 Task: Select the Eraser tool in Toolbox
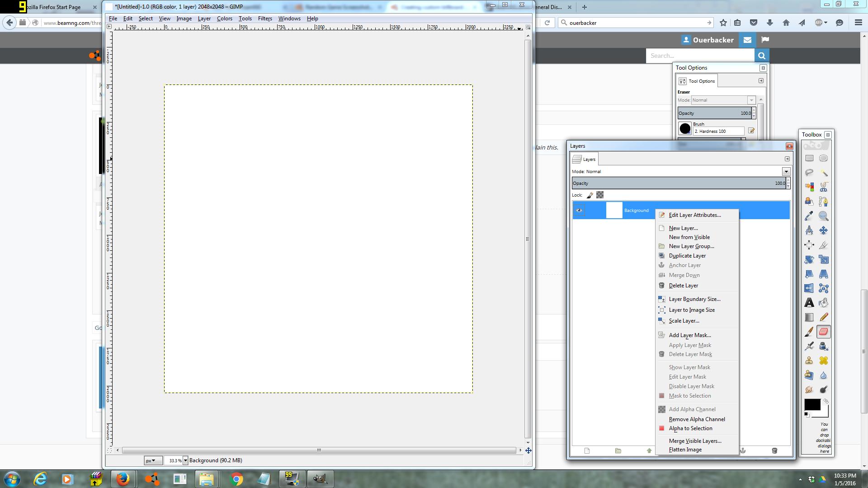coord(824,332)
